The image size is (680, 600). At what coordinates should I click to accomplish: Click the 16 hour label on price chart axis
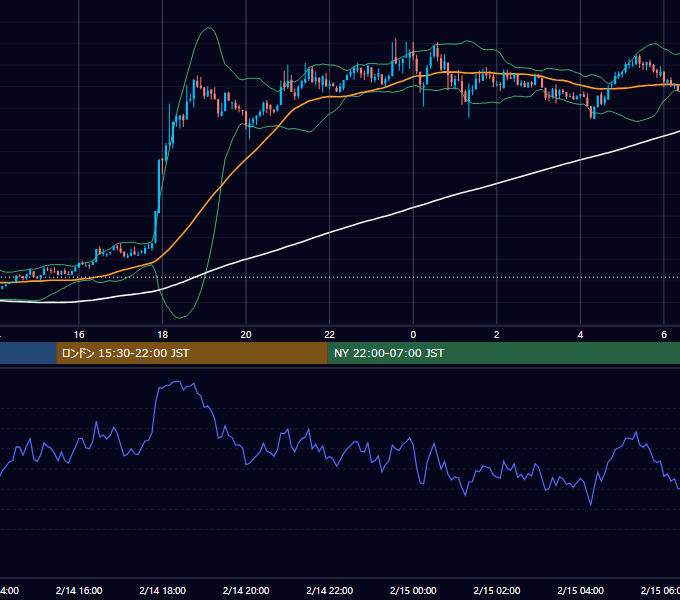coord(79,335)
